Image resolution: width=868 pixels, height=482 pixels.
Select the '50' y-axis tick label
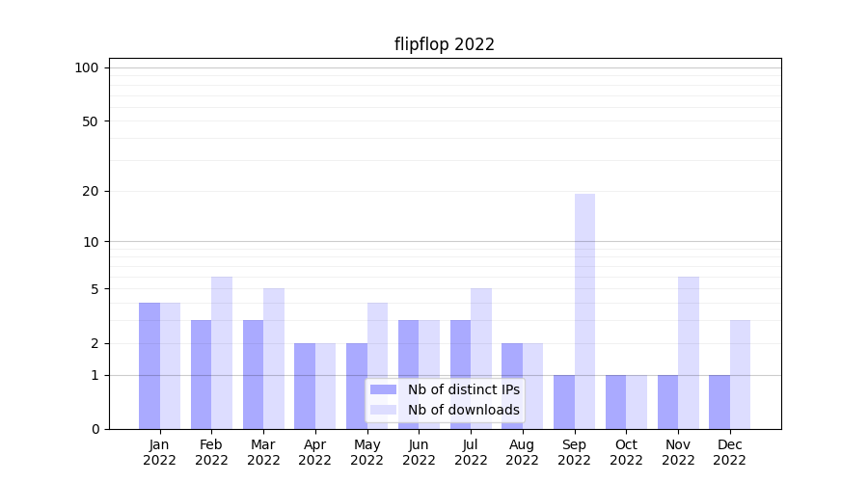pos(91,121)
